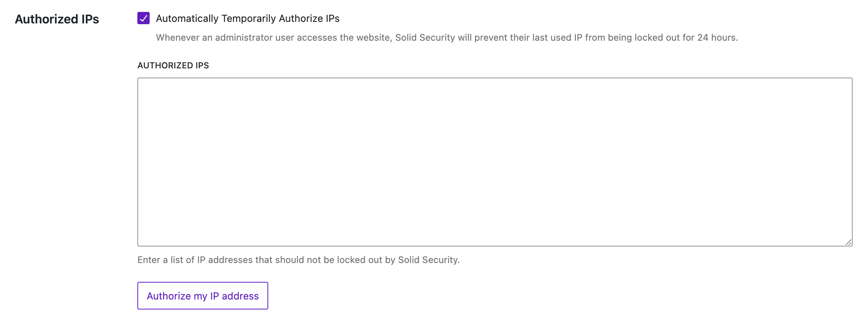Click inside the Authorized IPs text area
This screenshot has height=321, width=868.
point(495,162)
